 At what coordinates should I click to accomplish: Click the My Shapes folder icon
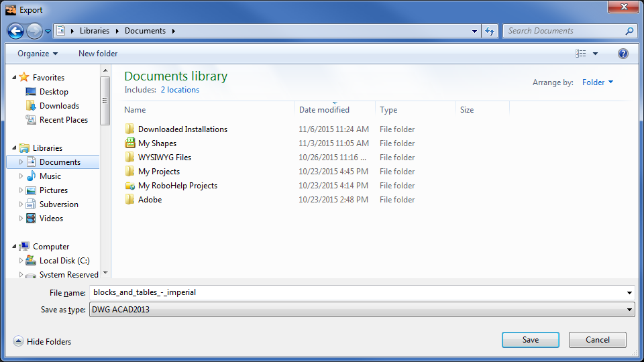[130, 143]
